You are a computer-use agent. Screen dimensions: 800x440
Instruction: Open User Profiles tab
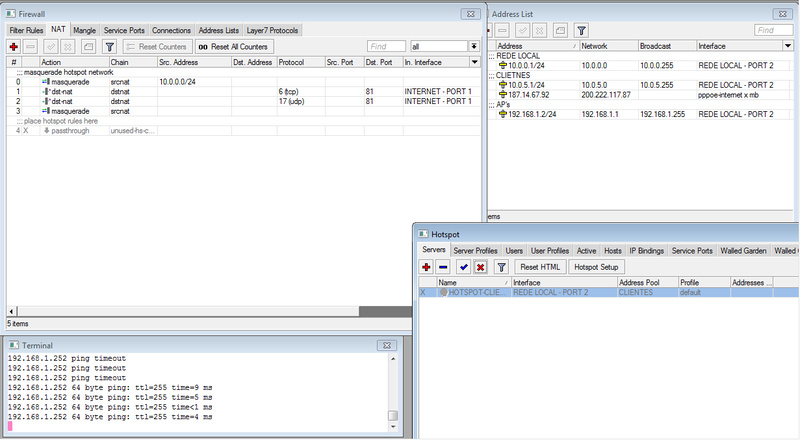549,251
